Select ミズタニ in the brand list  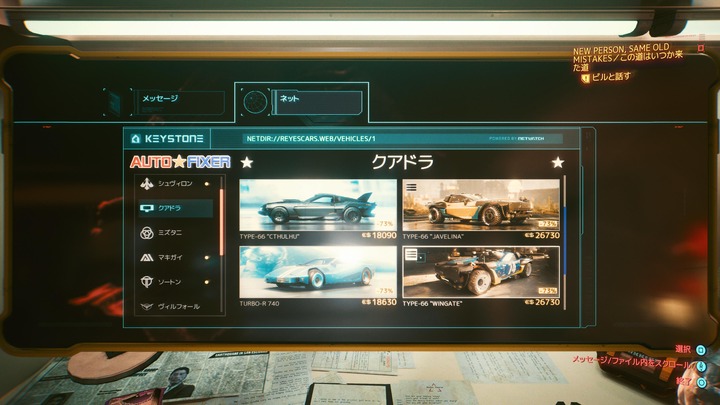coord(176,233)
